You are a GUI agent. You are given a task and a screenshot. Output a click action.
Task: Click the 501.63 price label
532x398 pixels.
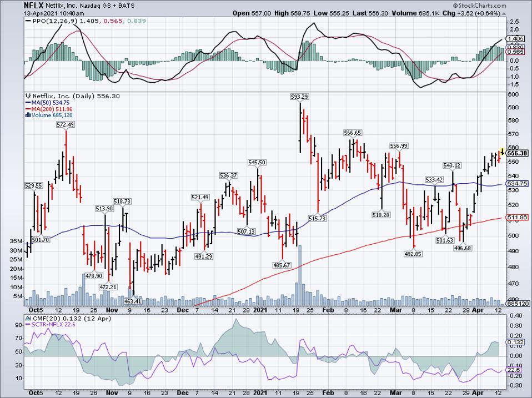445,240
